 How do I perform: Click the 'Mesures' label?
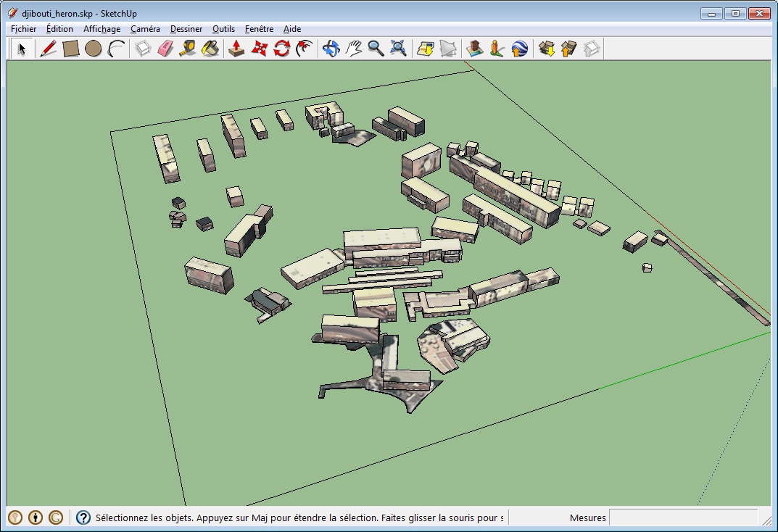[x=587, y=518]
